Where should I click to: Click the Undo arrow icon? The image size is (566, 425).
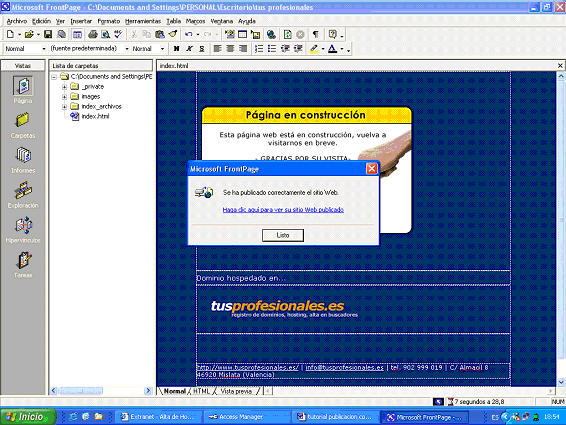click(189, 34)
